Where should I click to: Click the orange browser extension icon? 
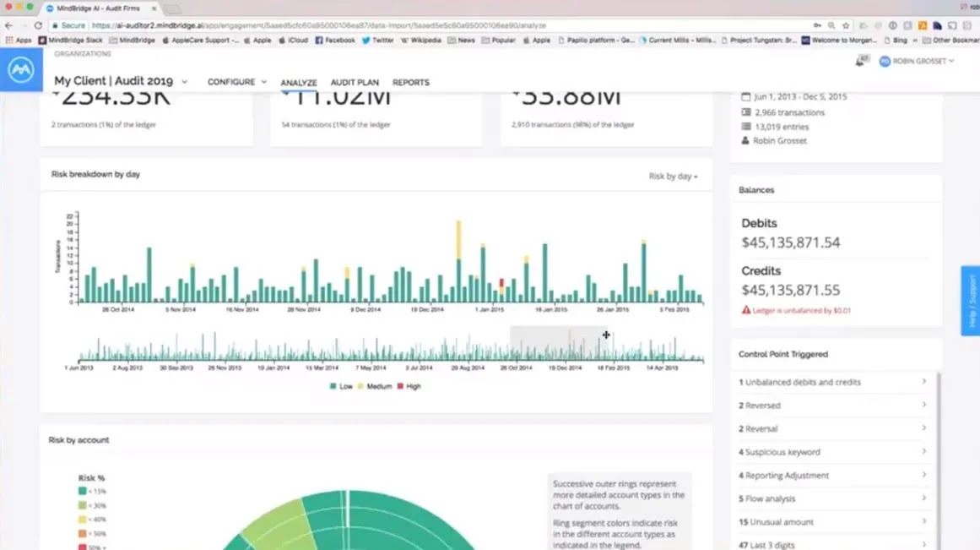[923, 25]
